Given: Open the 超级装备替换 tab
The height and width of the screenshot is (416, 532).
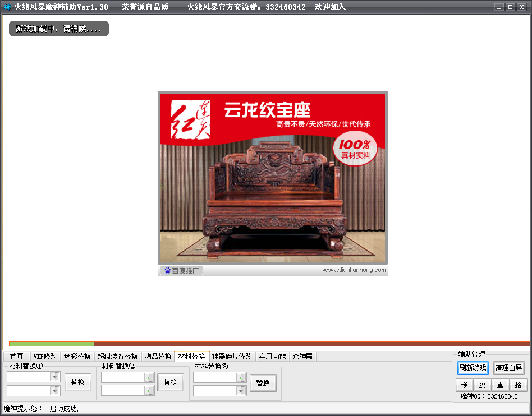Looking at the screenshot, I should [x=117, y=357].
